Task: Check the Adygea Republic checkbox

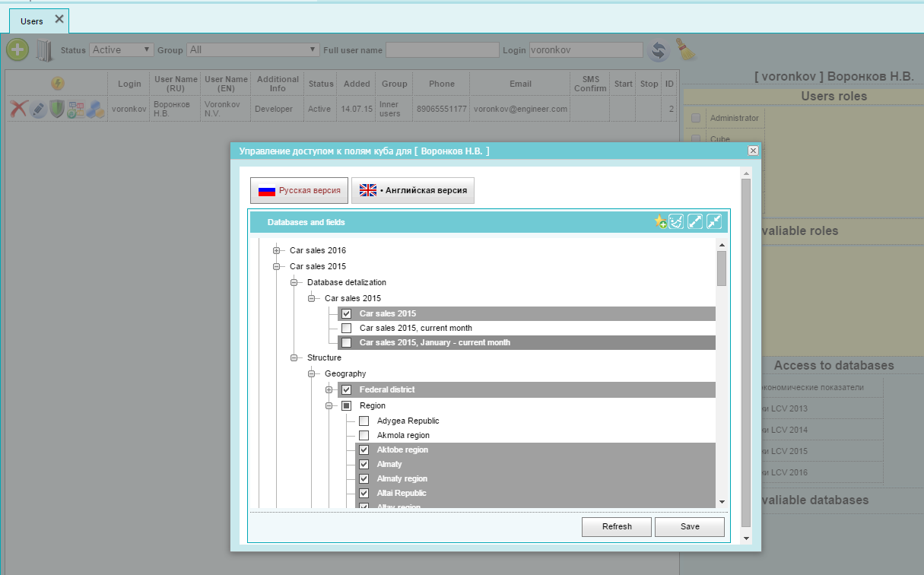Action: click(x=364, y=421)
